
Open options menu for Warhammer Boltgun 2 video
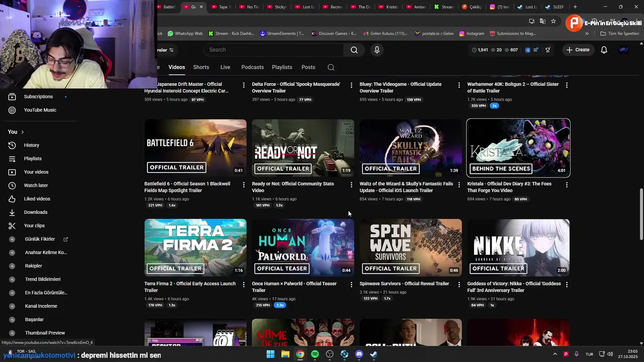567,85
